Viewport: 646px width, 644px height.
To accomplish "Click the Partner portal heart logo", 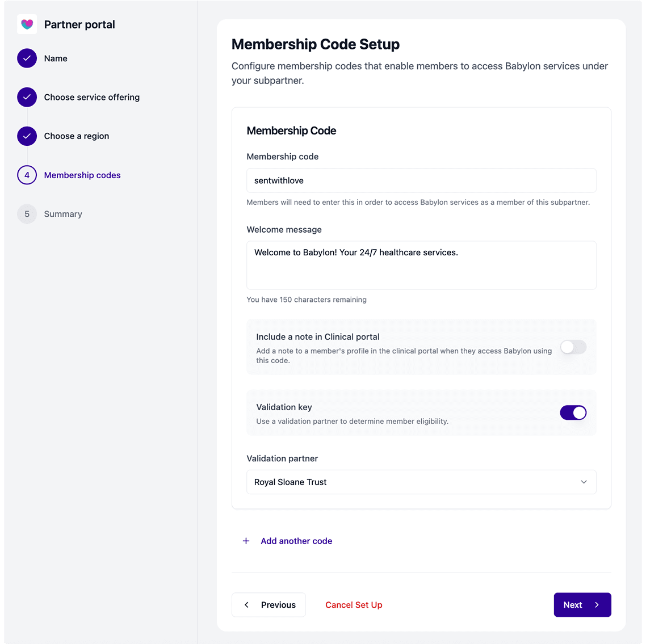I will pyautogui.click(x=27, y=24).
